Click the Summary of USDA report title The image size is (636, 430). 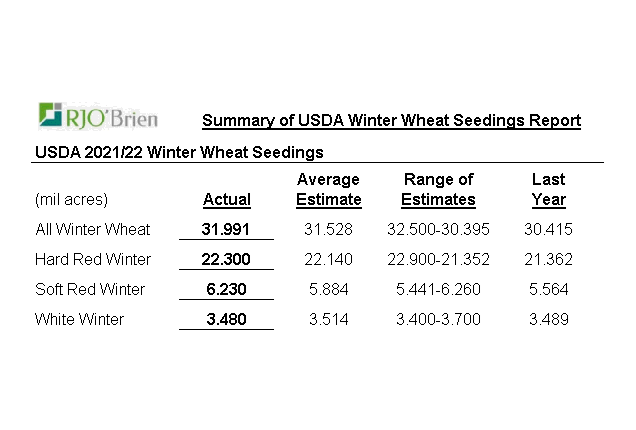pyautogui.click(x=391, y=121)
